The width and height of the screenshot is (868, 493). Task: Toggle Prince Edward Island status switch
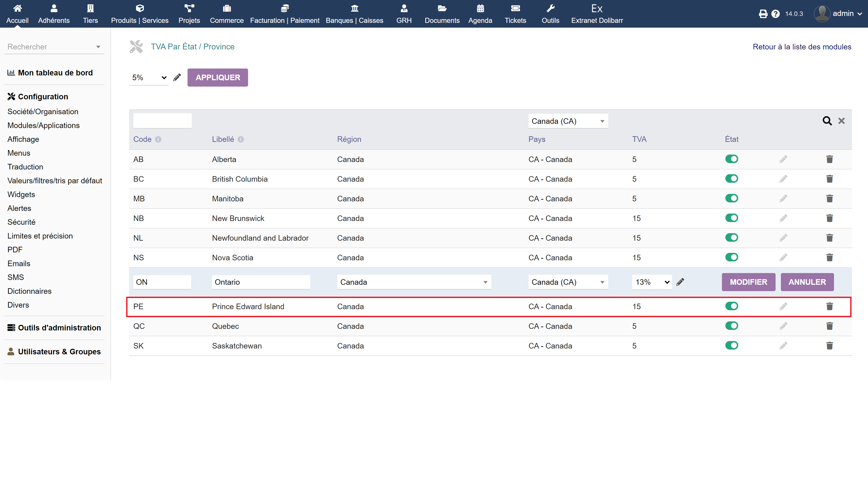coord(731,306)
